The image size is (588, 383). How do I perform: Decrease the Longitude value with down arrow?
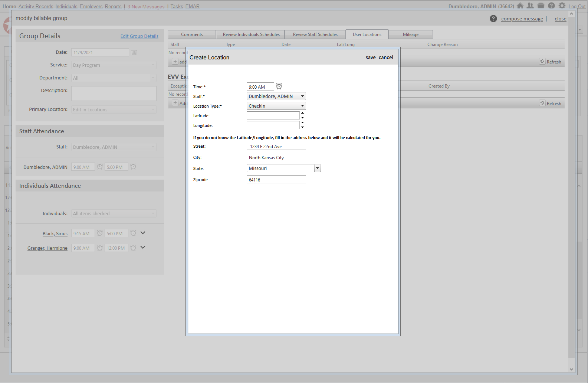(x=302, y=127)
